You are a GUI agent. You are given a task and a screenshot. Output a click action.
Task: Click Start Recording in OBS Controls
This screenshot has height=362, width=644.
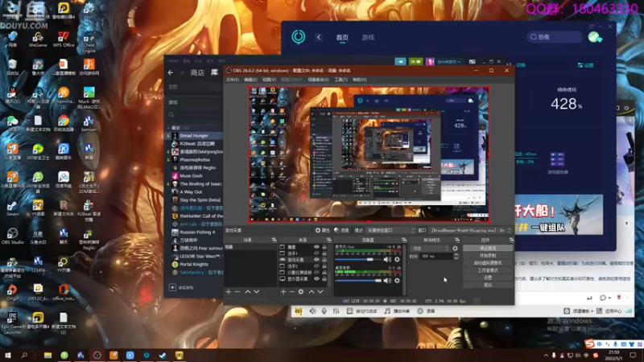tap(488, 255)
